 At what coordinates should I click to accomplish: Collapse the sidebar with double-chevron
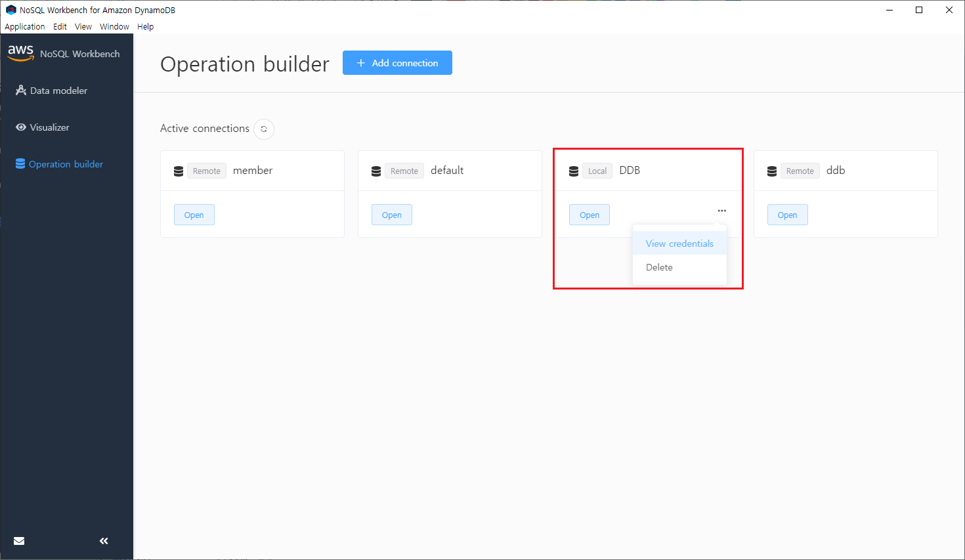[x=104, y=541]
